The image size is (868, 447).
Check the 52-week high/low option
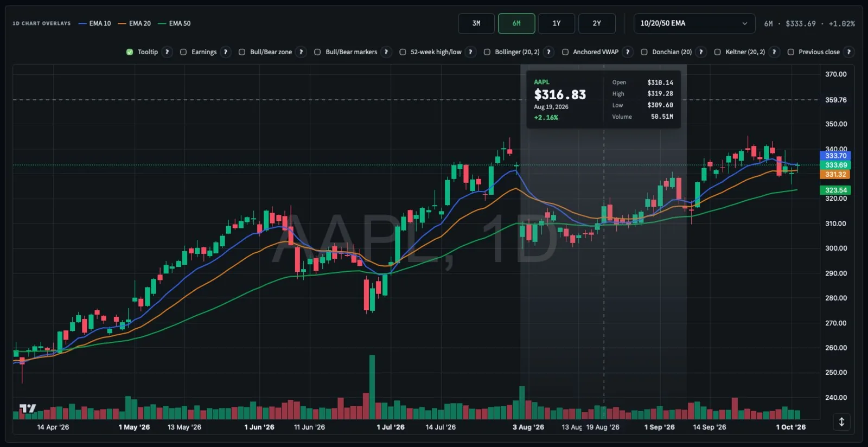click(403, 52)
